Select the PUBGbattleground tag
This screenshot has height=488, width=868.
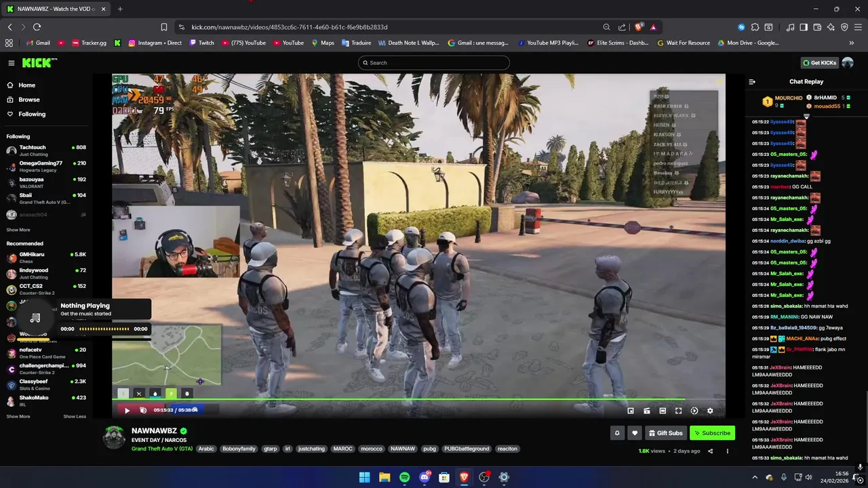coord(467,449)
